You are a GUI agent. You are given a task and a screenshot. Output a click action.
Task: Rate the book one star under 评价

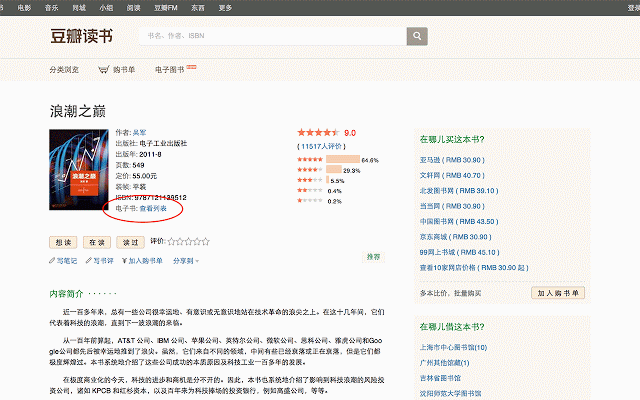[171, 242]
